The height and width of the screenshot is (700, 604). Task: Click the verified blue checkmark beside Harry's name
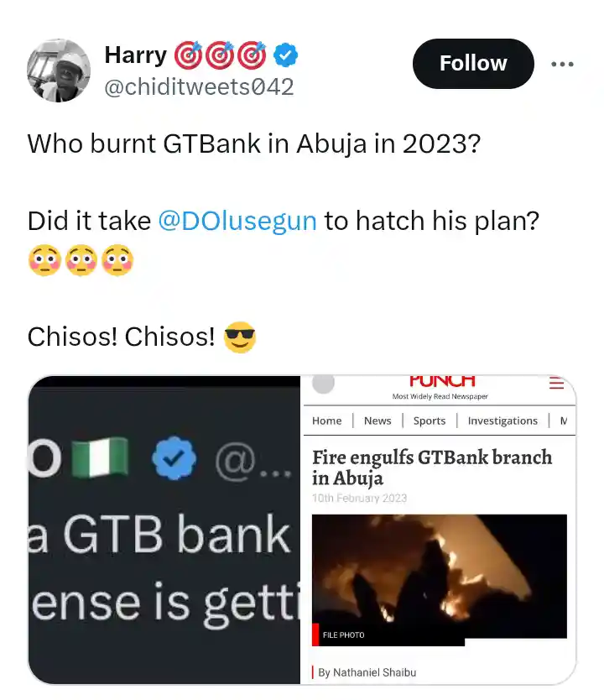[x=284, y=55]
